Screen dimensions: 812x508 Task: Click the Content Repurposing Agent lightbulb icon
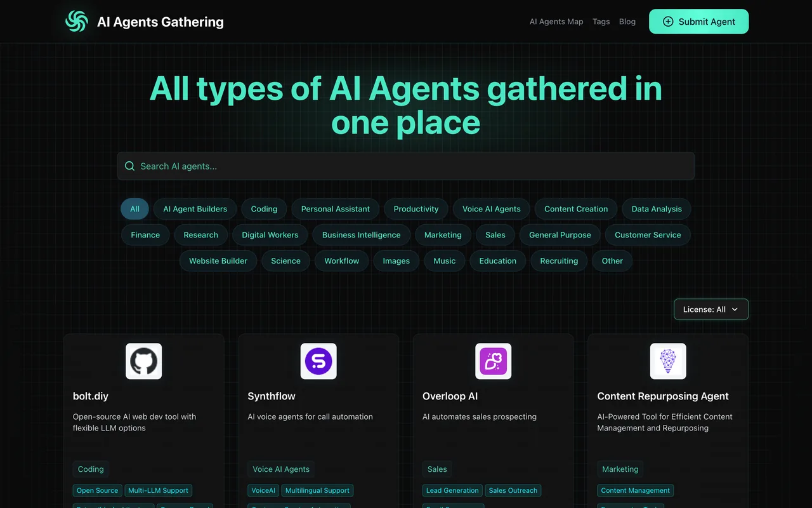click(x=668, y=361)
